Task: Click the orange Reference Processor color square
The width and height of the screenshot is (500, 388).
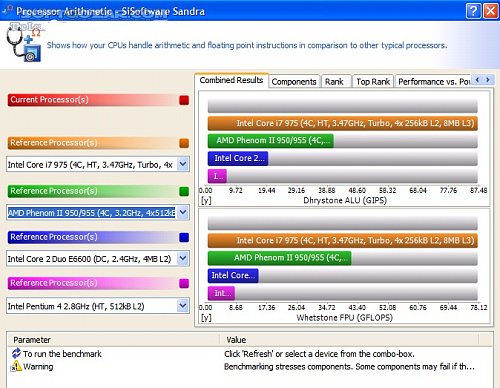Action: click(x=184, y=143)
